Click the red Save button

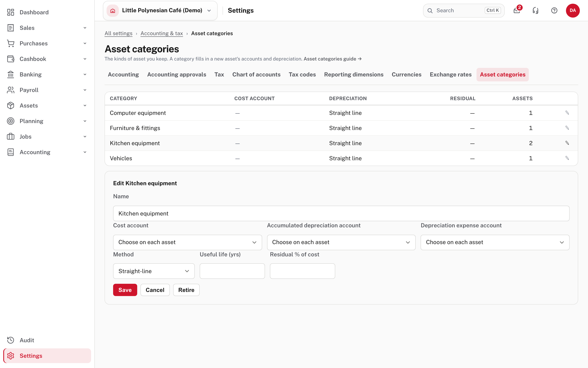pyautogui.click(x=125, y=290)
